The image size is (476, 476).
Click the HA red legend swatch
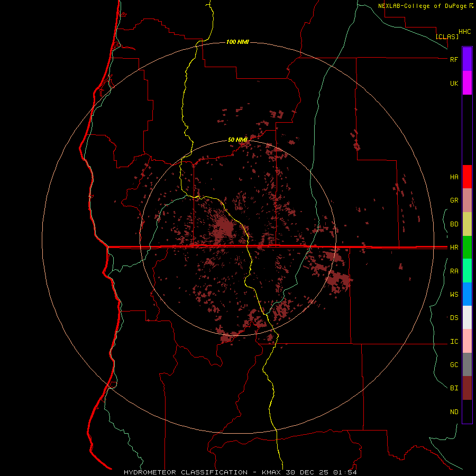(x=467, y=177)
